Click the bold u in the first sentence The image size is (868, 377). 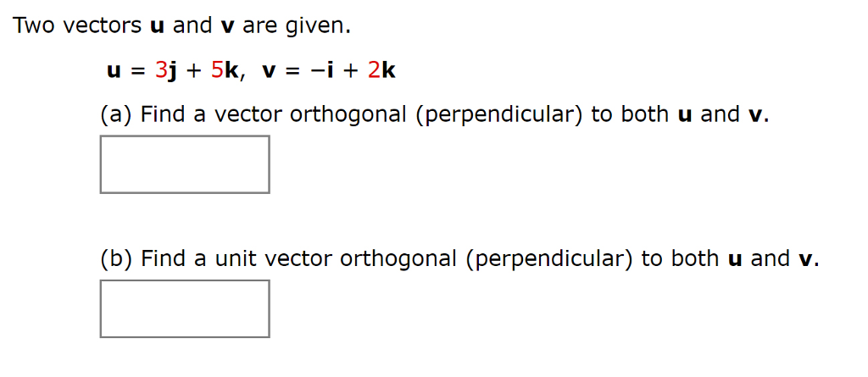pyautogui.click(x=157, y=27)
